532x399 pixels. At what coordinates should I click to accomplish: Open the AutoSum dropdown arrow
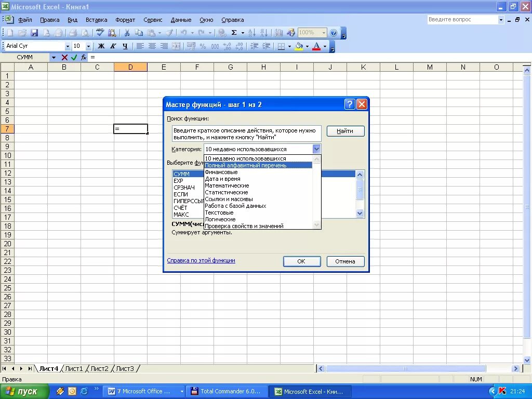click(243, 33)
